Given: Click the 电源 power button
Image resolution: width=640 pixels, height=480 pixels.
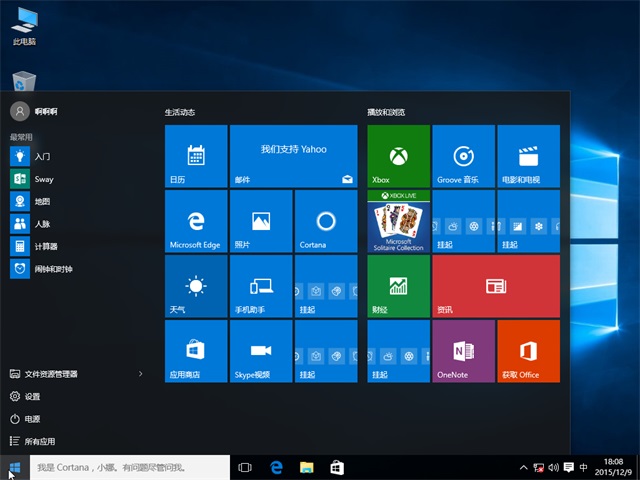Looking at the screenshot, I should (x=33, y=419).
